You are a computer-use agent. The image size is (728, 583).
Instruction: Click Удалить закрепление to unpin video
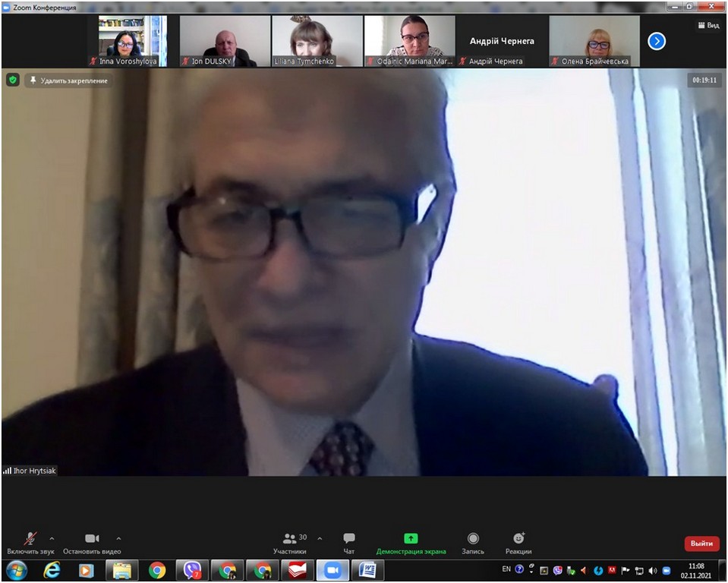tap(68, 80)
